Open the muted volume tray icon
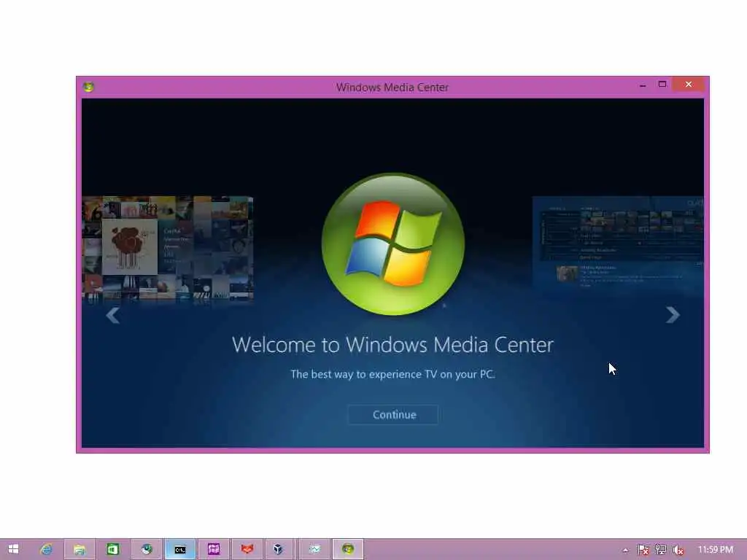Viewport: 747px width, 560px height. (678, 550)
